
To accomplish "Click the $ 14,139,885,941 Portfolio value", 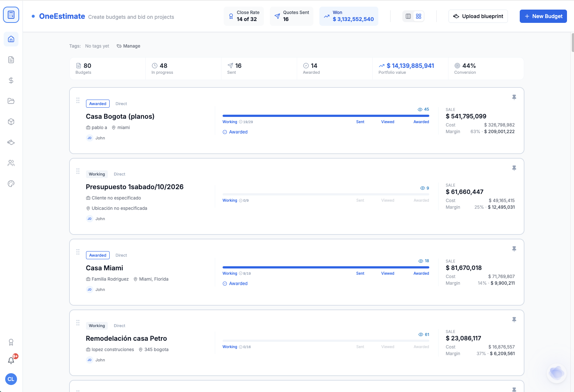I will [410, 69].
